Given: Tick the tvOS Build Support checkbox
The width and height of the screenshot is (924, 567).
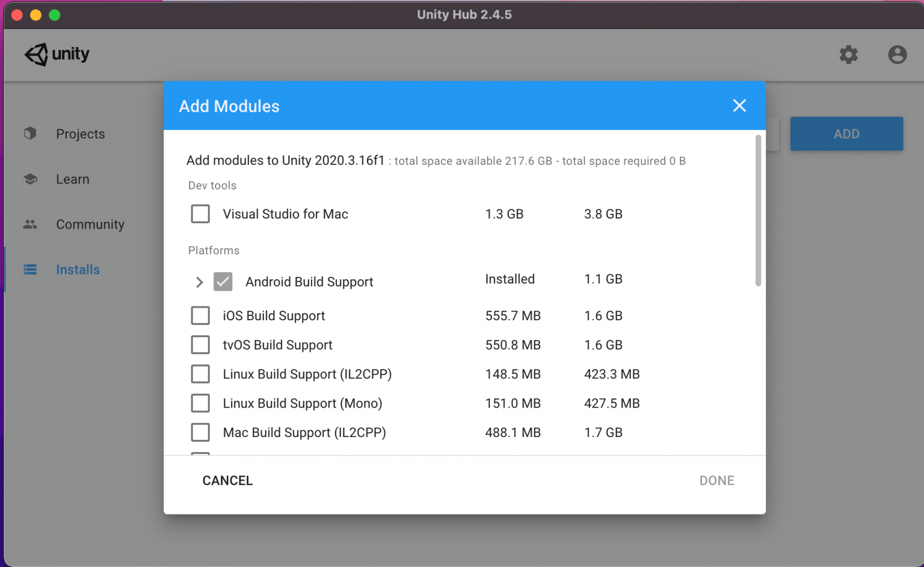Looking at the screenshot, I should [200, 345].
